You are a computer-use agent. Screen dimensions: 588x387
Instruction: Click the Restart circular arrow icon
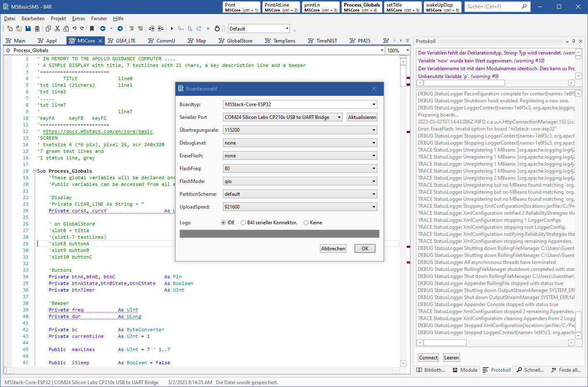coord(217,28)
